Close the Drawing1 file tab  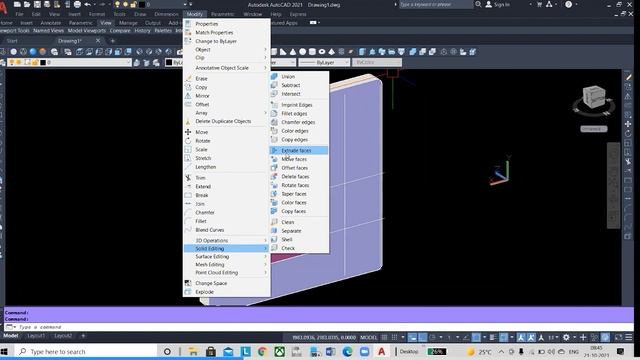pos(98,41)
